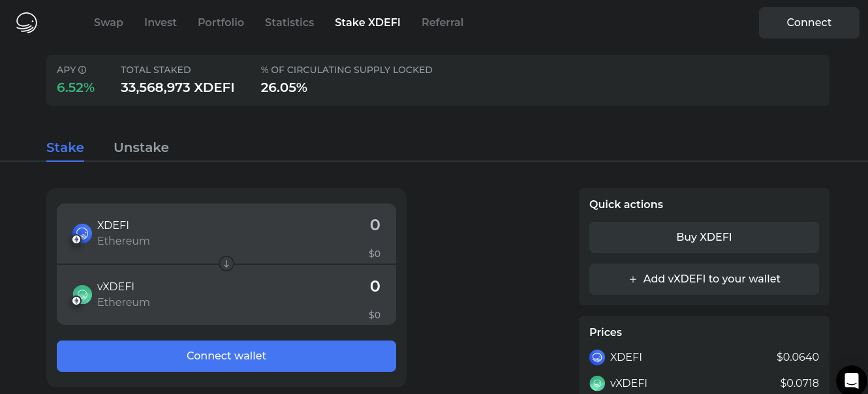Click the Connect button in top right
This screenshot has height=394, width=868.
pyautogui.click(x=809, y=22)
